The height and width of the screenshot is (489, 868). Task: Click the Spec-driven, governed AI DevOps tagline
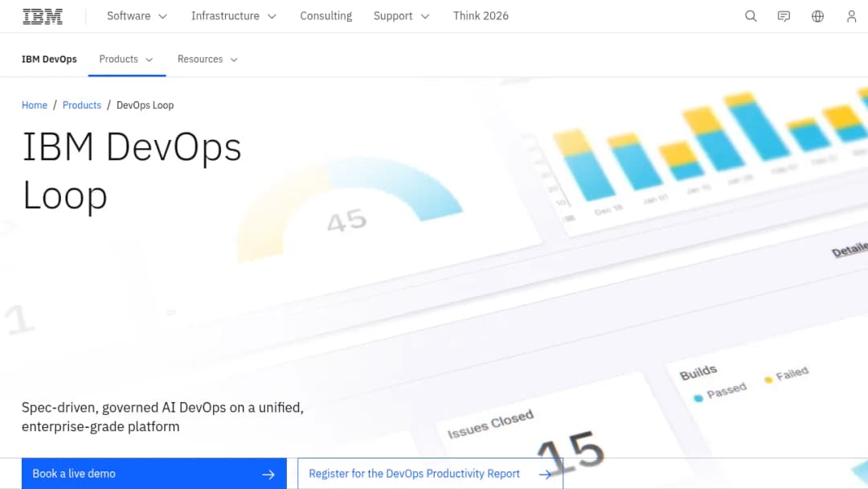162,417
